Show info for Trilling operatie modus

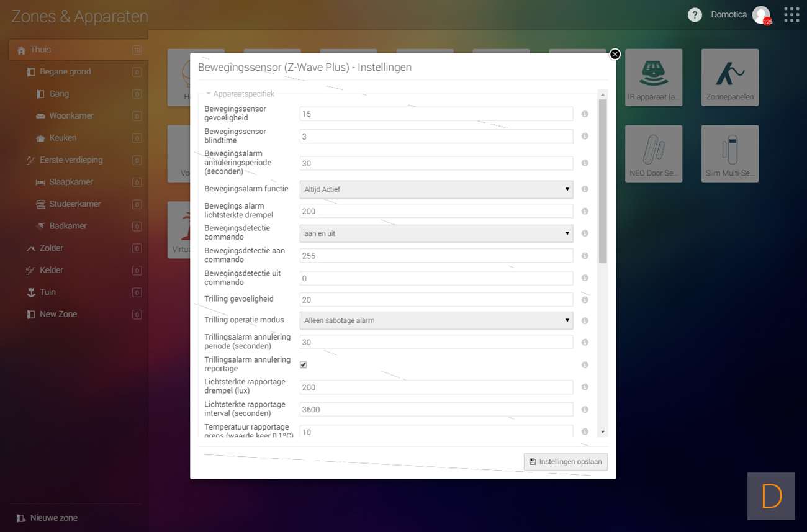(x=584, y=321)
